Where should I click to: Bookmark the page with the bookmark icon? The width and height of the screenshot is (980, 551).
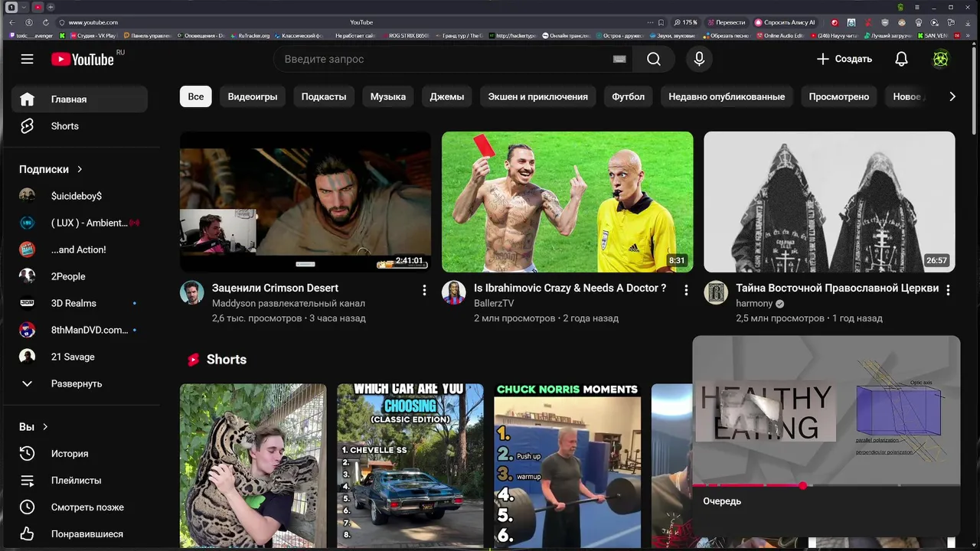(x=661, y=22)
